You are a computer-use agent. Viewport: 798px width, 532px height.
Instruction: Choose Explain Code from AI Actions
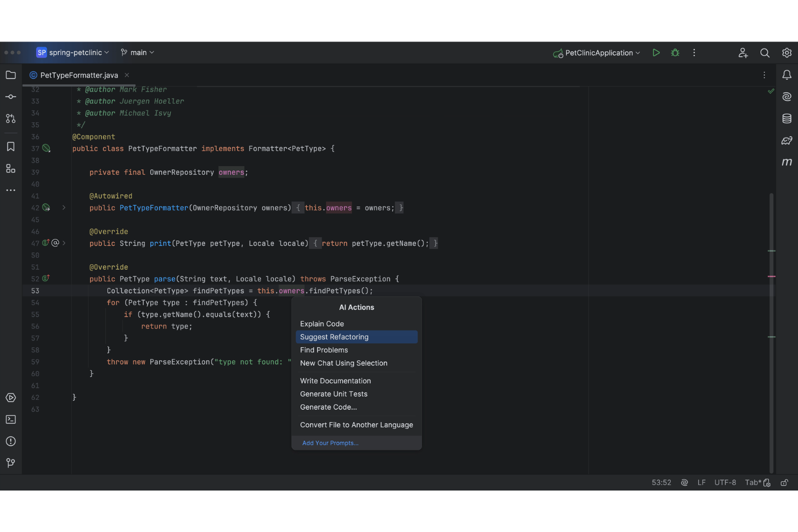pos(356,324)
